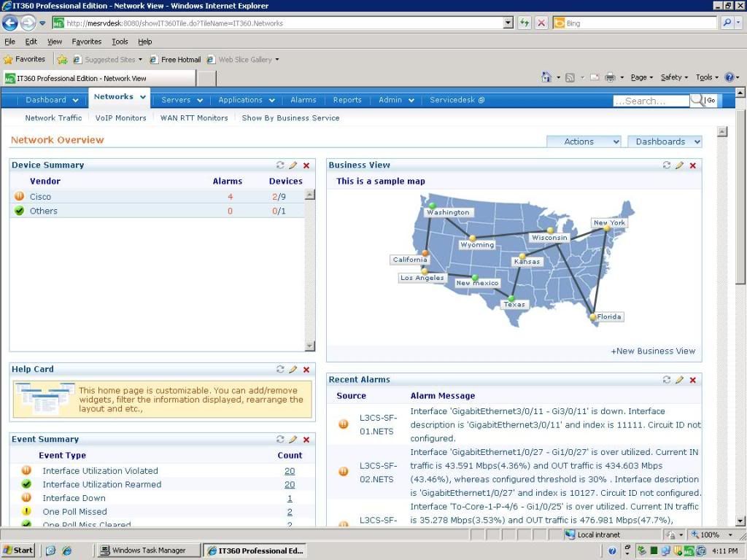Click the IE Help question mark icon

click(x=729, y=77)
